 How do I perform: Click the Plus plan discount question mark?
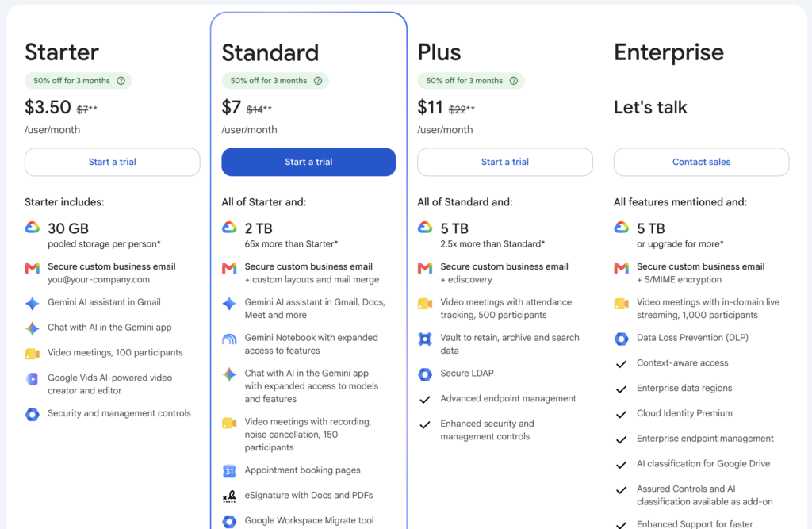click(514, 81)
